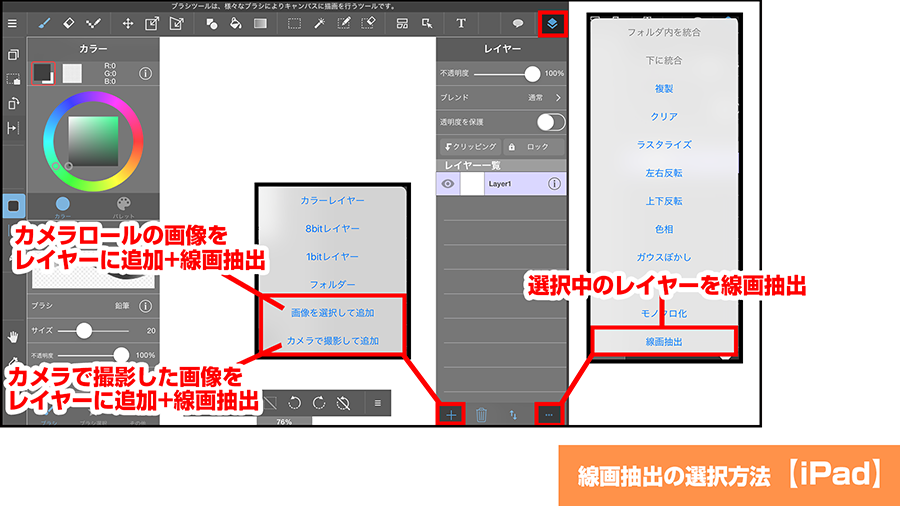The image size is (900, 506).
Task: Select Layer1 row in layer list
Action: point(501,184)
